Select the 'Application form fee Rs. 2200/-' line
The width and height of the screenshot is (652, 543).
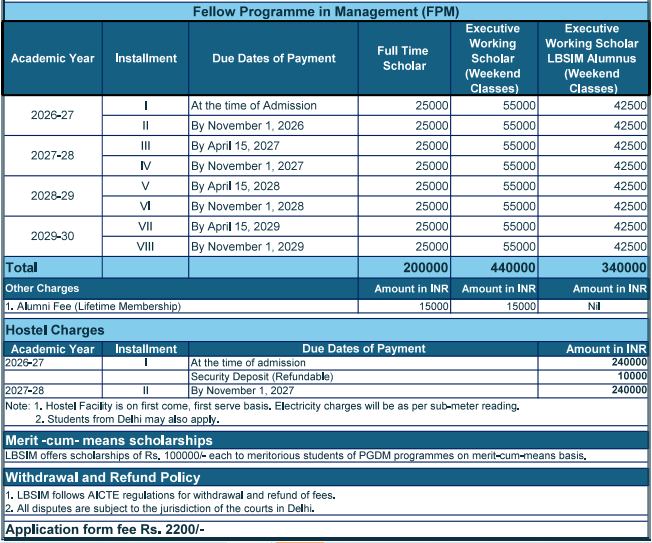pyautogui.click(x=105, y=529)
